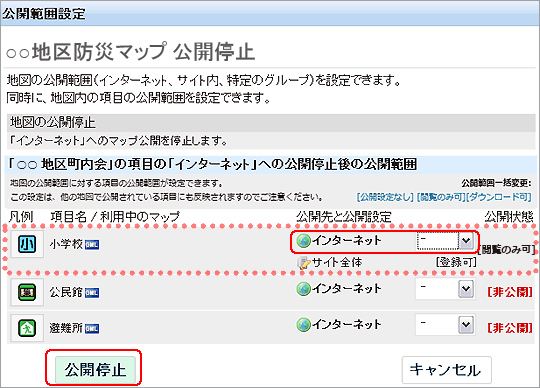
Task: Click the インターネット label in 公民館 row
Action: pos(347,289)
